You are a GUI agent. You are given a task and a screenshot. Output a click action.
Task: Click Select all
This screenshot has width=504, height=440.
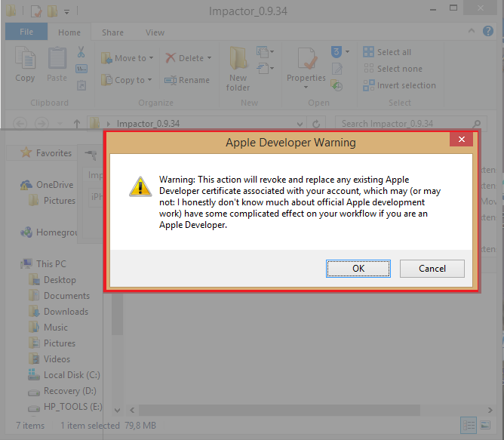[x=387, y=52]
